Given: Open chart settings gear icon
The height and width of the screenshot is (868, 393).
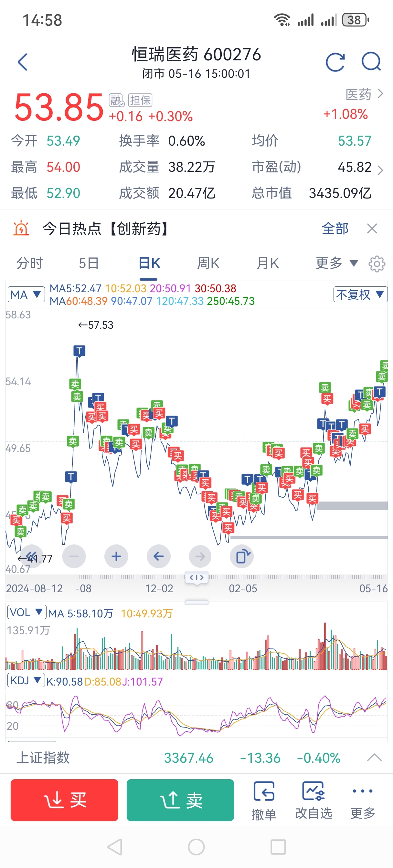Looking at the screenshot, I should tap(377, 264).
